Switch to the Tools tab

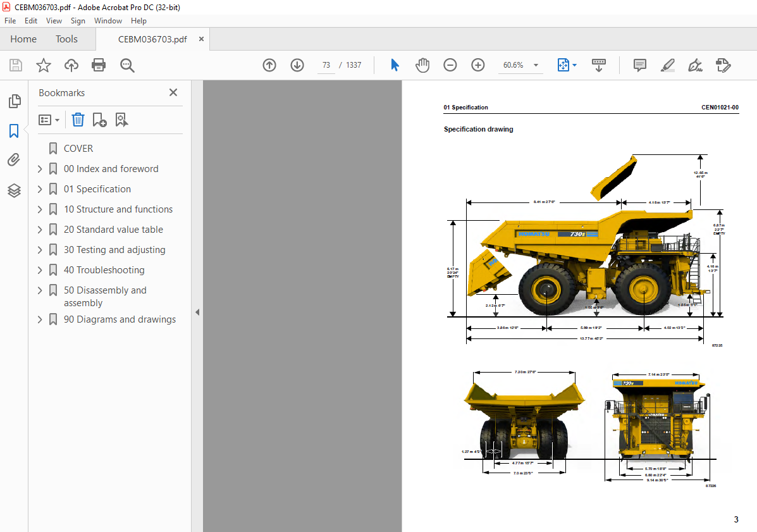tap(66, 39)
